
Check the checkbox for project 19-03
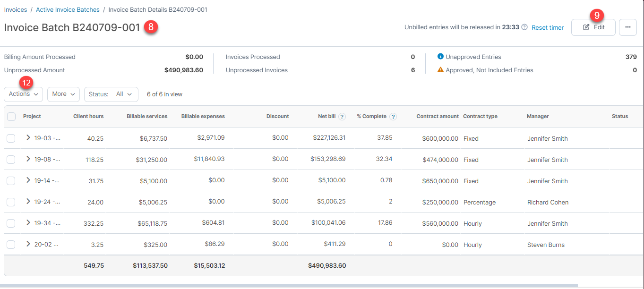11,138
